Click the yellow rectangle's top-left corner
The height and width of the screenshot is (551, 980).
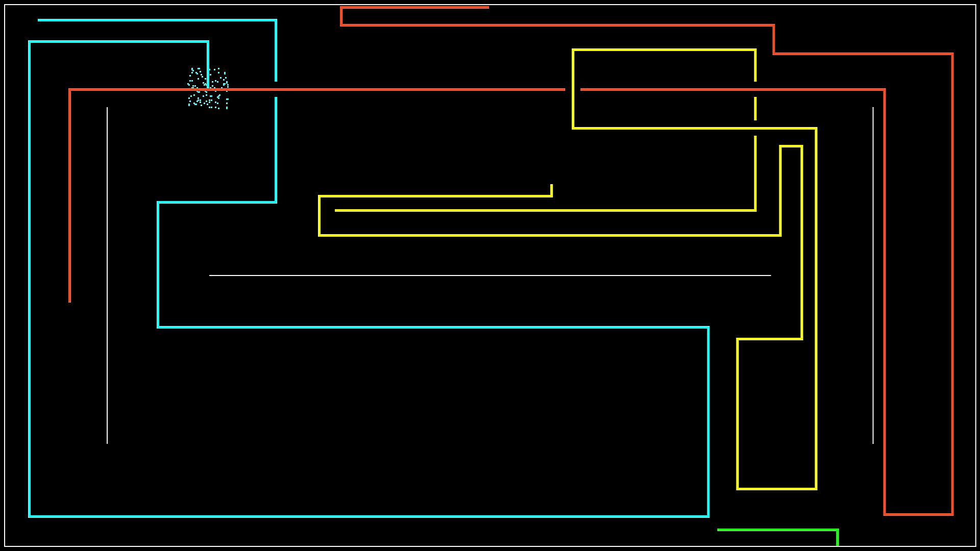click(x=573, y=50)
